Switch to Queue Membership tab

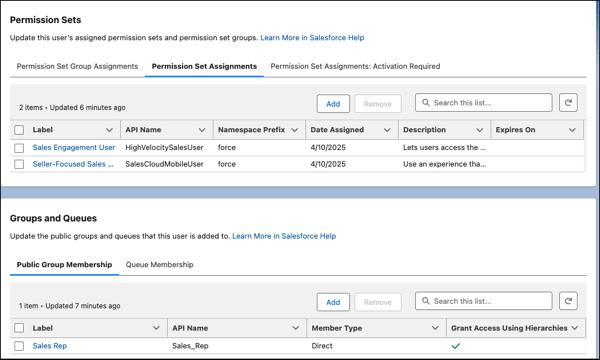(160, 264)
